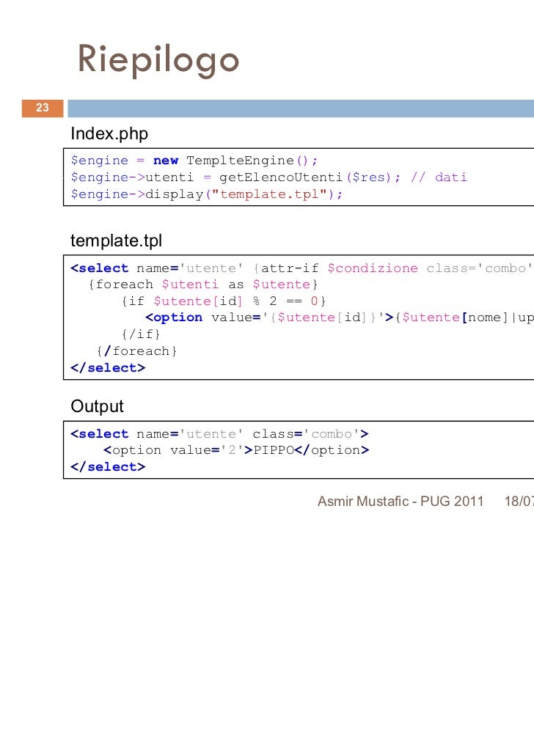Click the output line containing 'PIPPO'
Image resolution: width=534 pixels, height=756 pixels.
pos(236,450)
